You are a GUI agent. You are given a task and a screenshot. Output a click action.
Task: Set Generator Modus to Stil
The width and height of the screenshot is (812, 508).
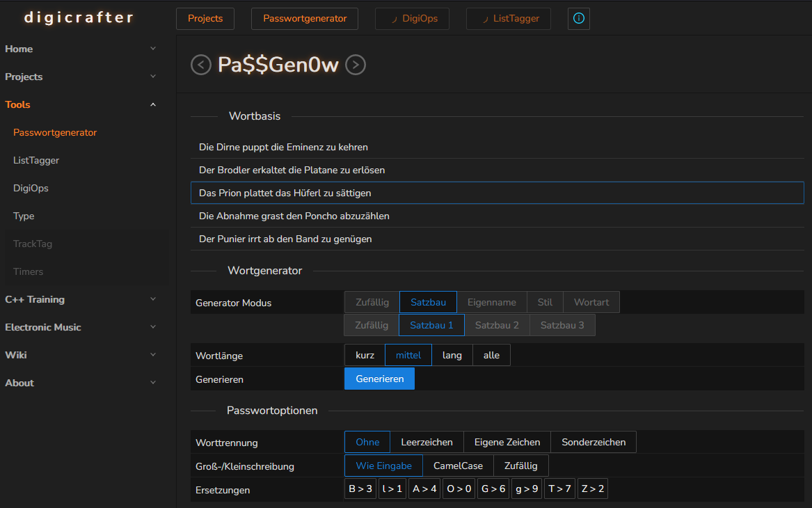pyautogui.click(x=545, y=303)
